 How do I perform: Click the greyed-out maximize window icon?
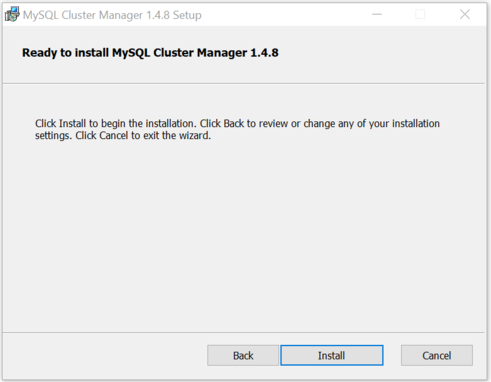coord(420,14)
